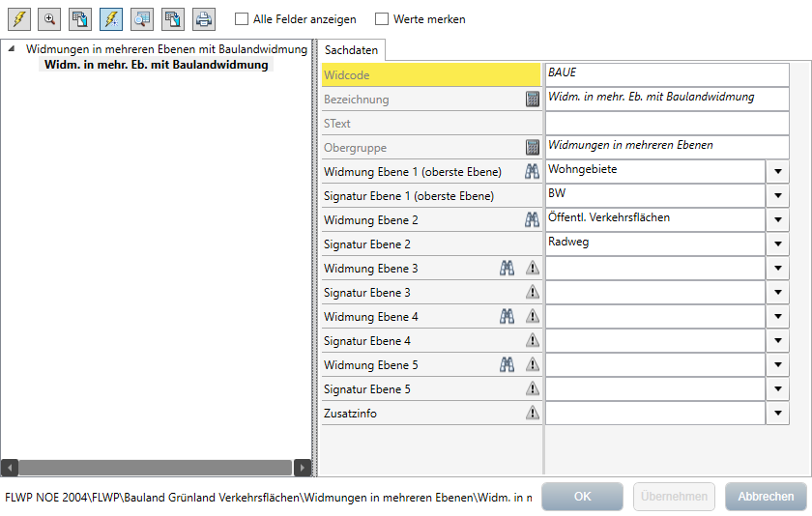The image size is (812, 516).
Task: Click the printer icon in toolbar
Action: pyautogui.click(x=203, y=18)
